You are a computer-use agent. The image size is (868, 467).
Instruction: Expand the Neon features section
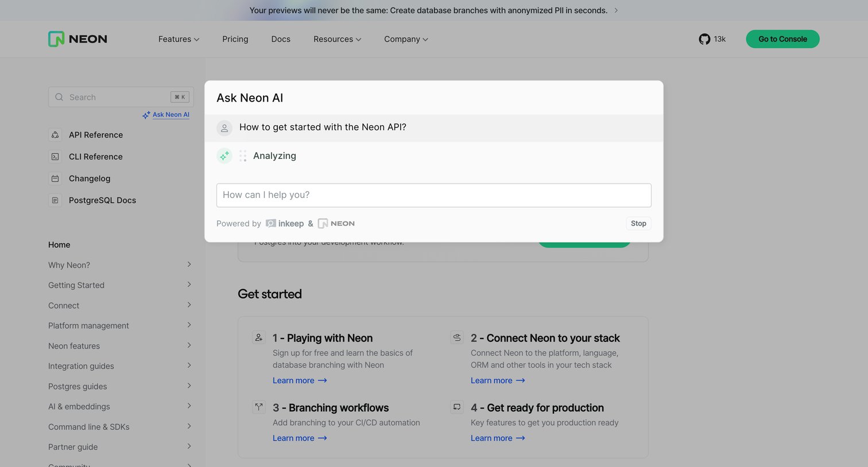[189, 345]
